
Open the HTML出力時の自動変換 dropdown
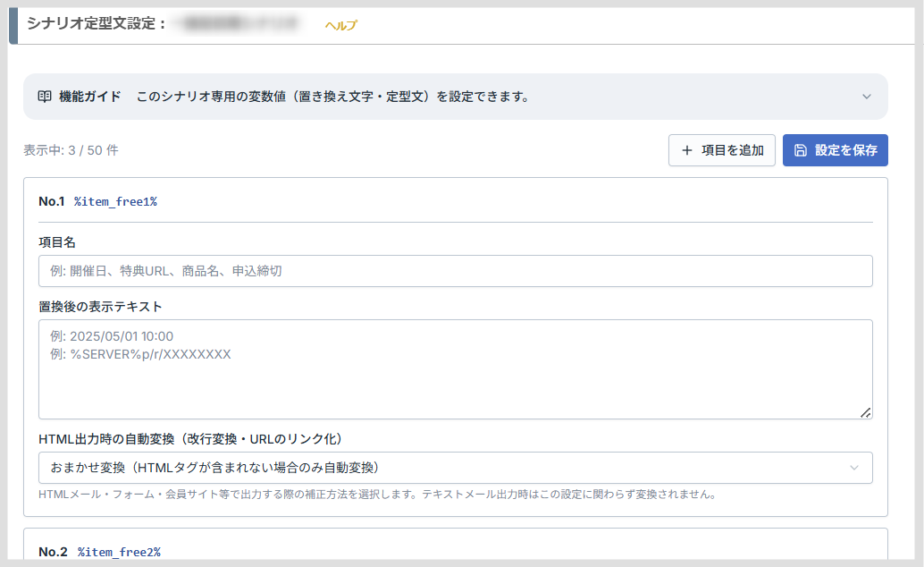point(455,468)
